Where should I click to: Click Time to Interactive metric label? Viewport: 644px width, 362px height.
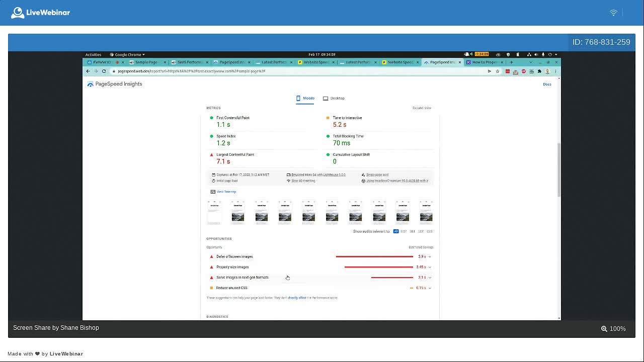pos(347,118)
